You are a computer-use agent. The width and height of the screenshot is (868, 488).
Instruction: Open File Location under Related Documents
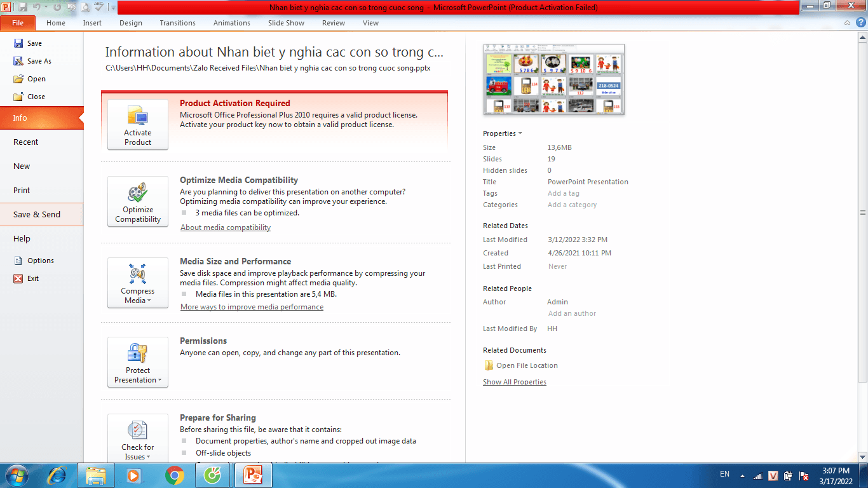(x=526, y=365)
